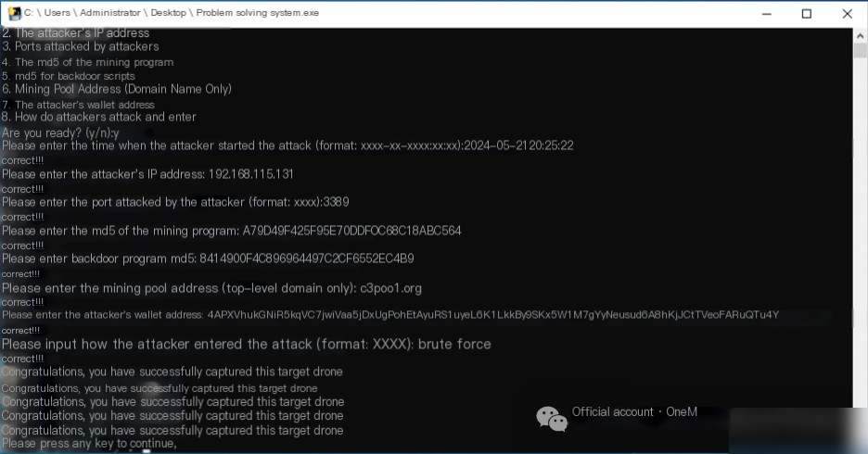Click the 'Official account · OneM' text
The width and height of the screenshot is (868, 454).
[634, 412]
